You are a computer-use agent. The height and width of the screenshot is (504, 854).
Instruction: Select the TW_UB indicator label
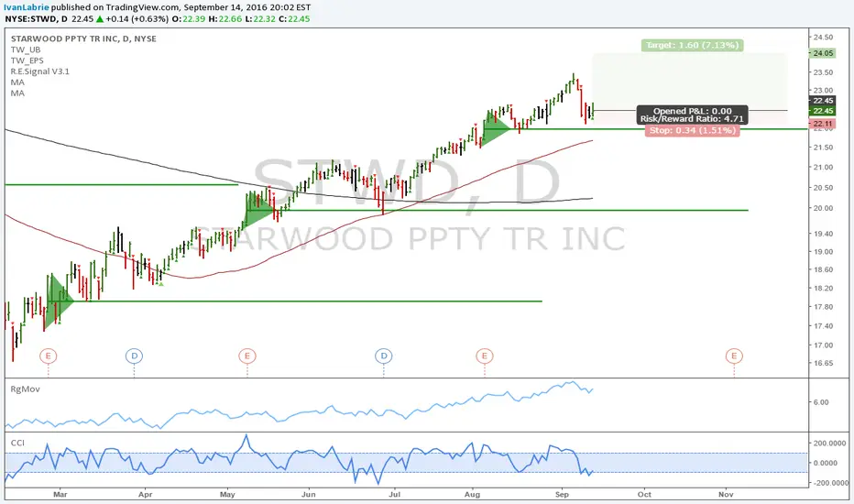point(26,49)
